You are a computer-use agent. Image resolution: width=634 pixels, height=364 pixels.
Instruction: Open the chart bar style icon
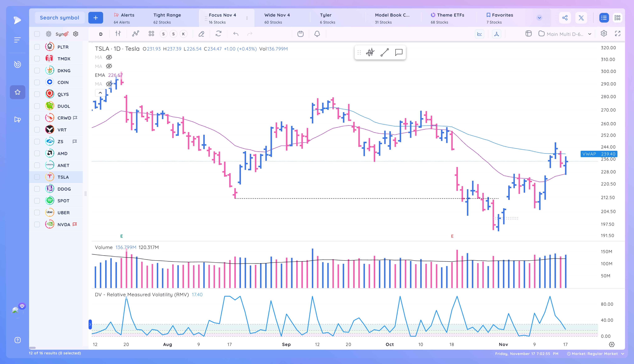(118, 34)
